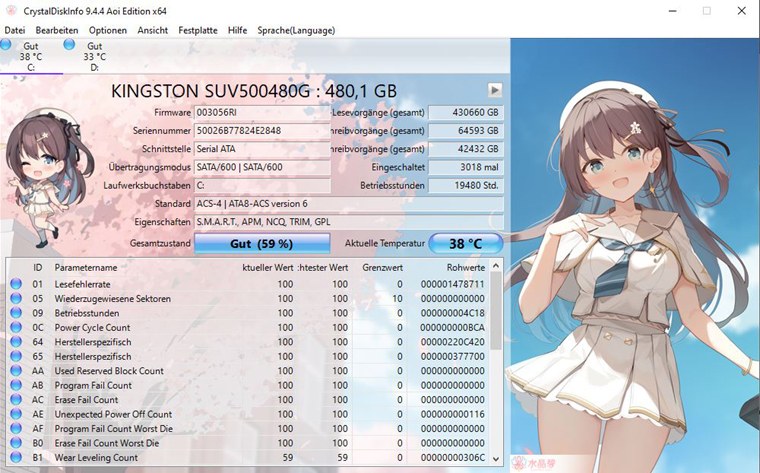Click the Eigenschaften field with S.M.A.R.T.

click(x=348, y=222)
